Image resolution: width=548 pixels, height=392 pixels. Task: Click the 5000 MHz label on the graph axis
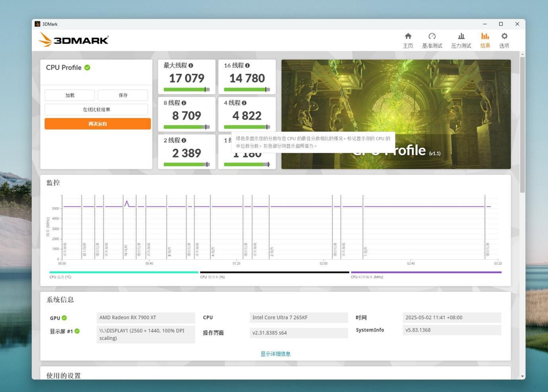pos(55,209)
